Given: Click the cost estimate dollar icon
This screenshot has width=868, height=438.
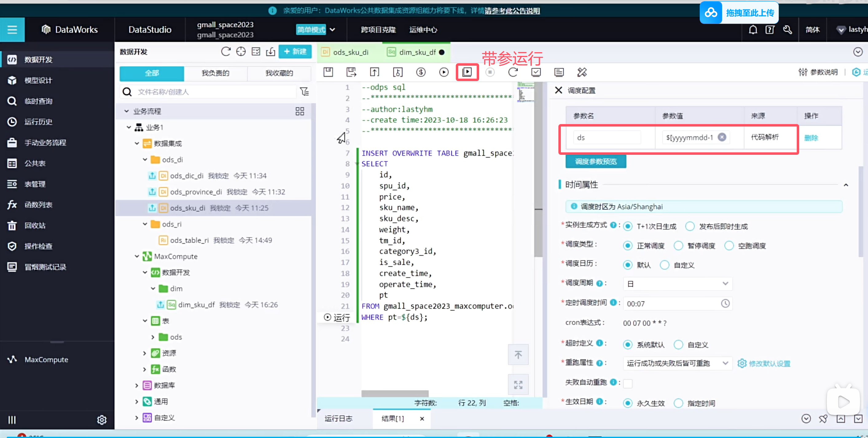Looking at the screenshot, I should (x=420, y=72).
